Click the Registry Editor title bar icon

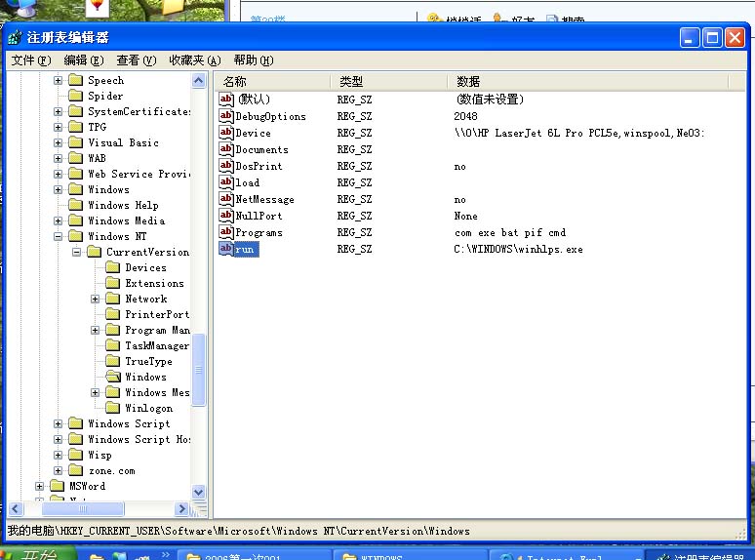point(15,37)
